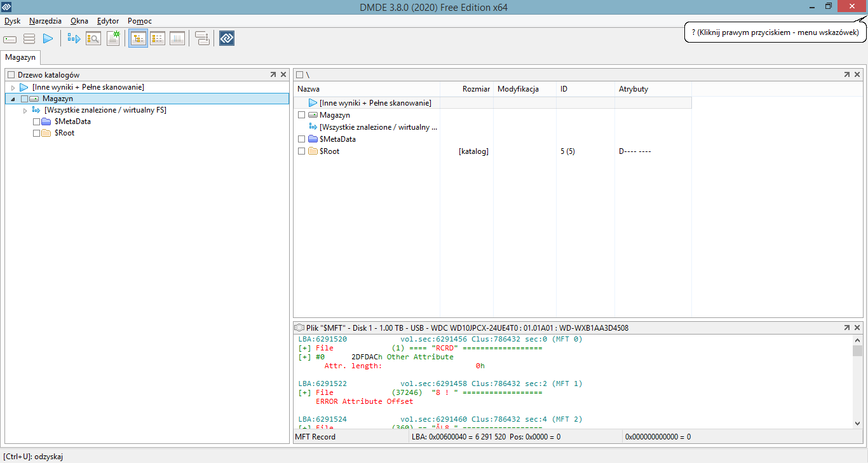Image resolution: width=868 pixels, height=463 pixels.
Task: Close the Drzewo katalogów panel
Action: coord(283,74)
